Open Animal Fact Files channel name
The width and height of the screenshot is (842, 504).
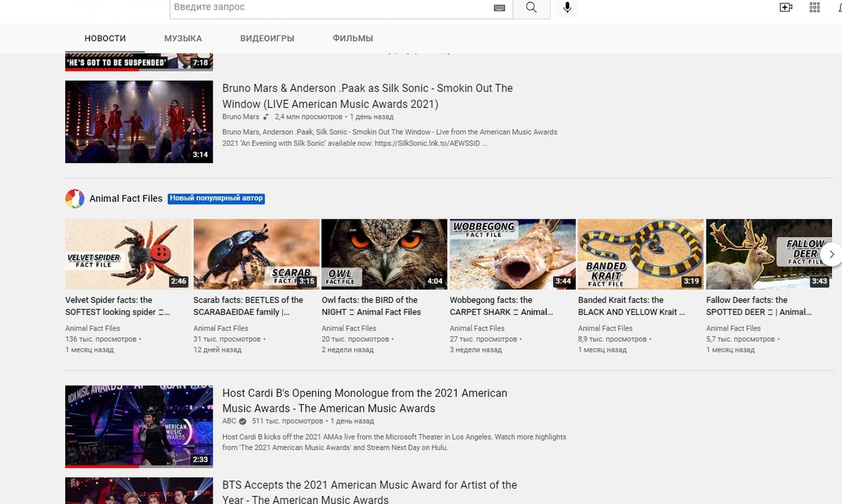[x=126, y=198]
